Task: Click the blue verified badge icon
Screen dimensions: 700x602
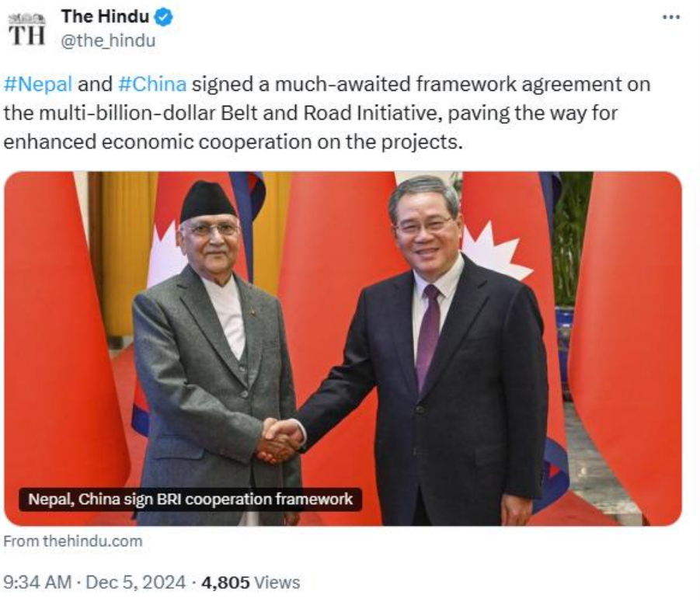Action: click(x=163, y=17)
